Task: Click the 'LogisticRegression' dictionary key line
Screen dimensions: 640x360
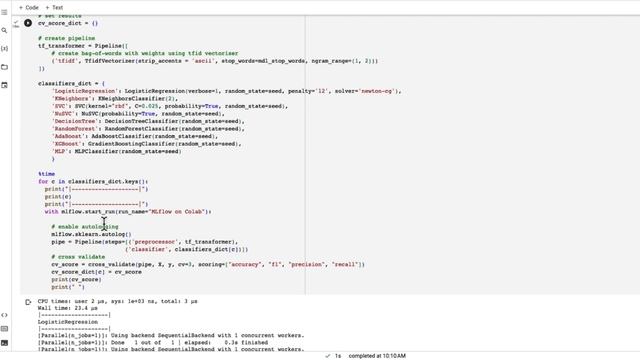Action: (x=226, y=91)
